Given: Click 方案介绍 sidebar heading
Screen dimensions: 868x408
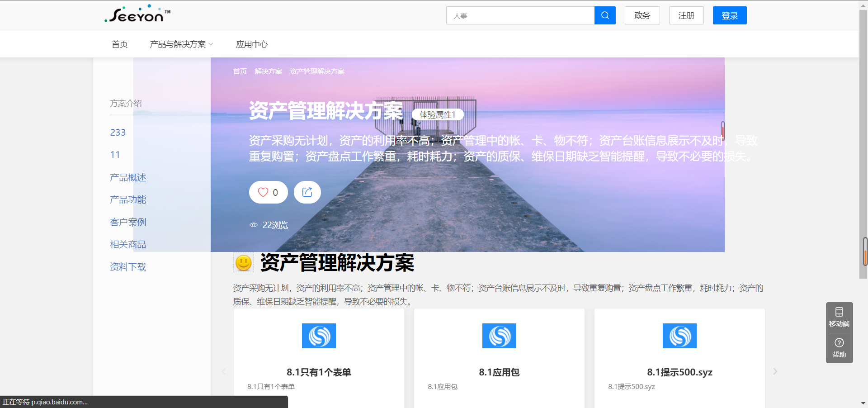Looking at the screenshot, I should 126,104.
